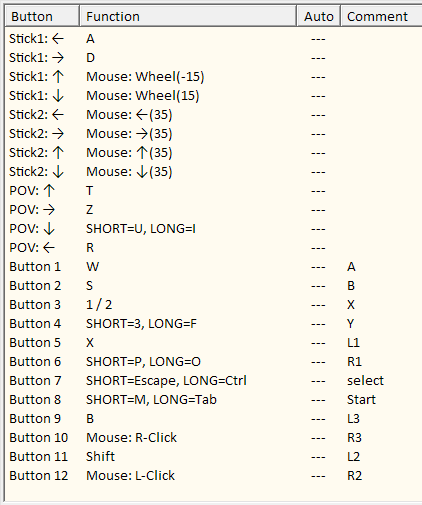Select the Stick2 right row Mouse →(35)
Viewport: 422px width, 505px height.
click(214, 134)
